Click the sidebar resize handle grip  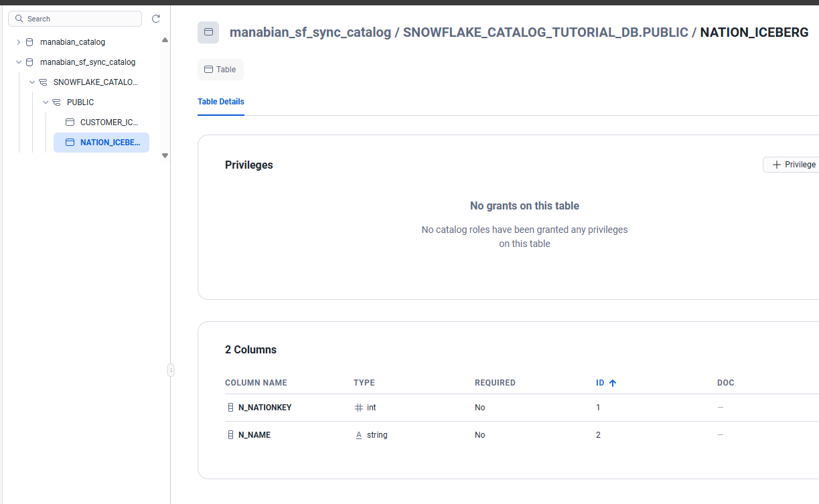point(171,369)
